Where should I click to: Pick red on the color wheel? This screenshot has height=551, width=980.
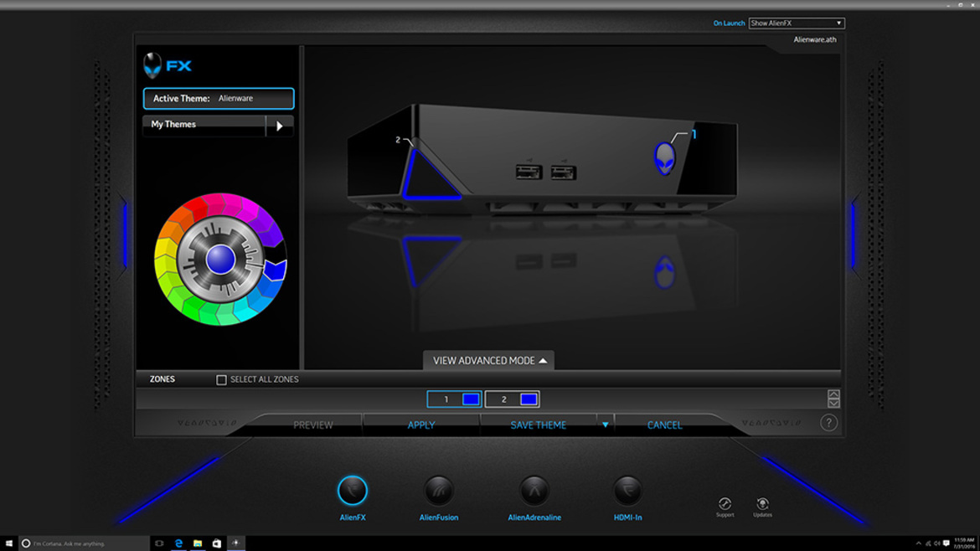pyautogui.click(x=197, y=206)
